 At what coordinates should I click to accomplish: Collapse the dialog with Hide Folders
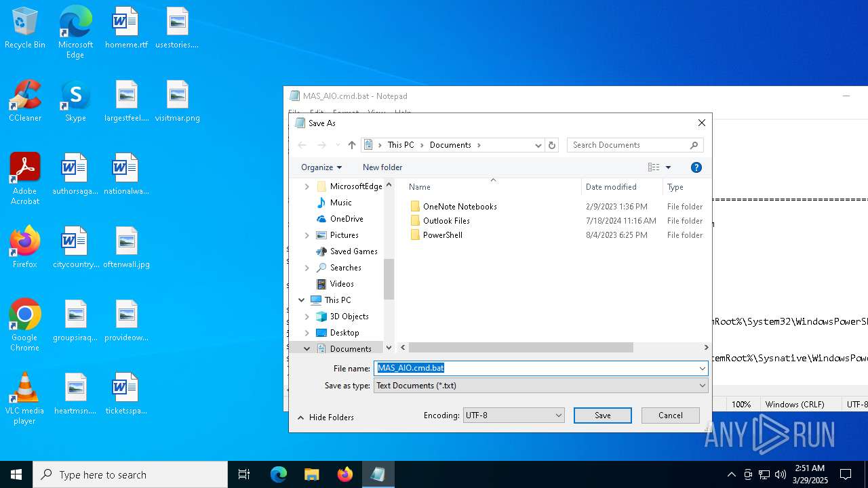(325, 418)
